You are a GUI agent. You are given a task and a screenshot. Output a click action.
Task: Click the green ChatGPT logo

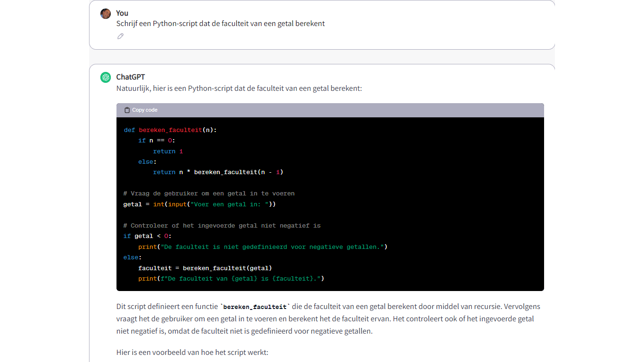point(106,78)
